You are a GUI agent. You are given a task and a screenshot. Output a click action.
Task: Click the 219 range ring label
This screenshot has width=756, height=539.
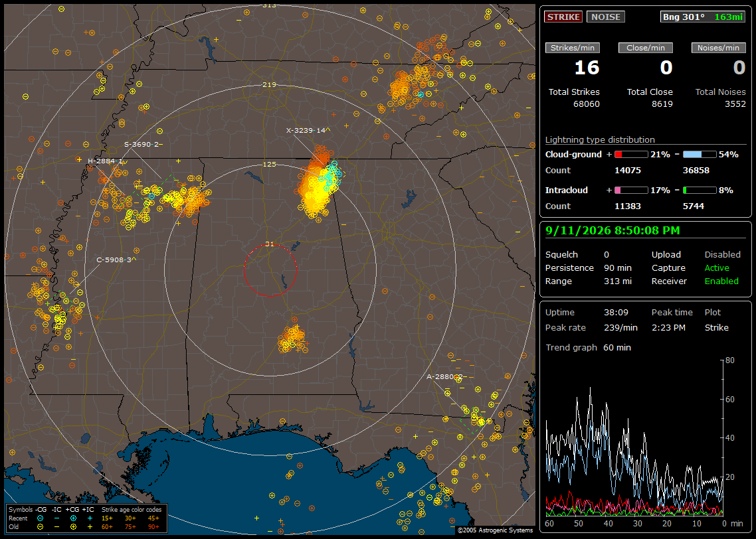tap(269, 84)
